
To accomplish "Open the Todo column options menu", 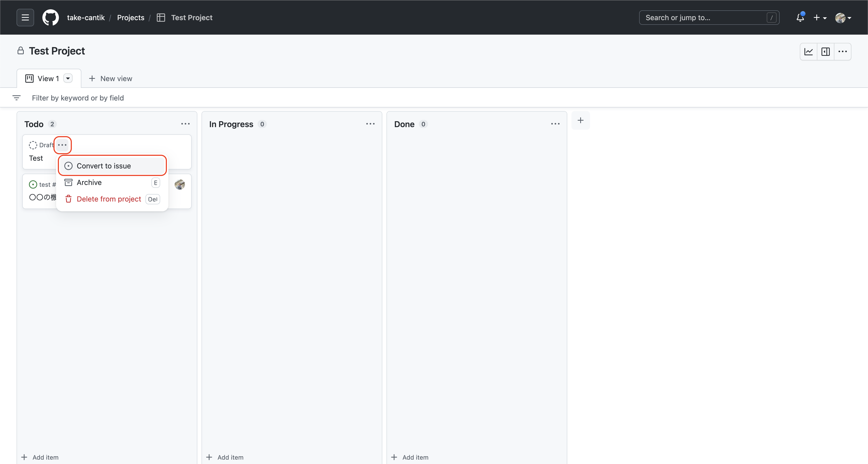I will [x=185, y=124].
